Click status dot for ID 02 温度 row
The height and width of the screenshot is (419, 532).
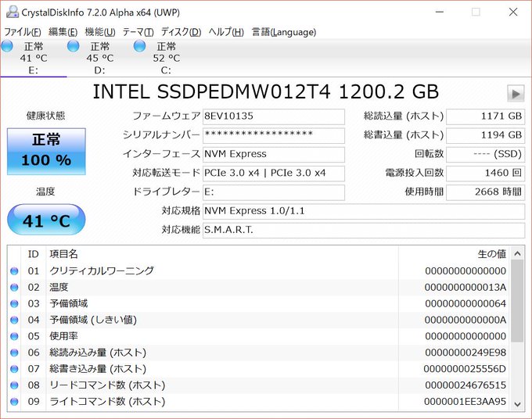pos(14,287)
